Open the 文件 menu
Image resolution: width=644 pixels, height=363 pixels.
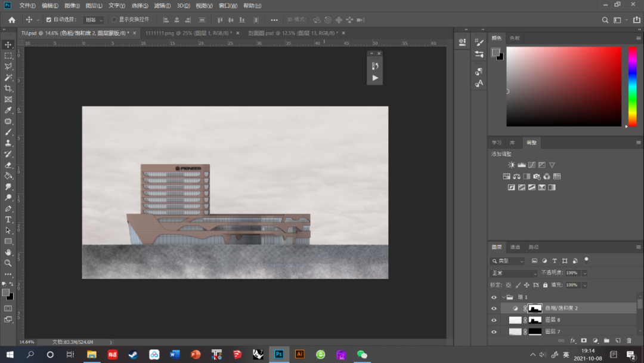coord(27,6)
